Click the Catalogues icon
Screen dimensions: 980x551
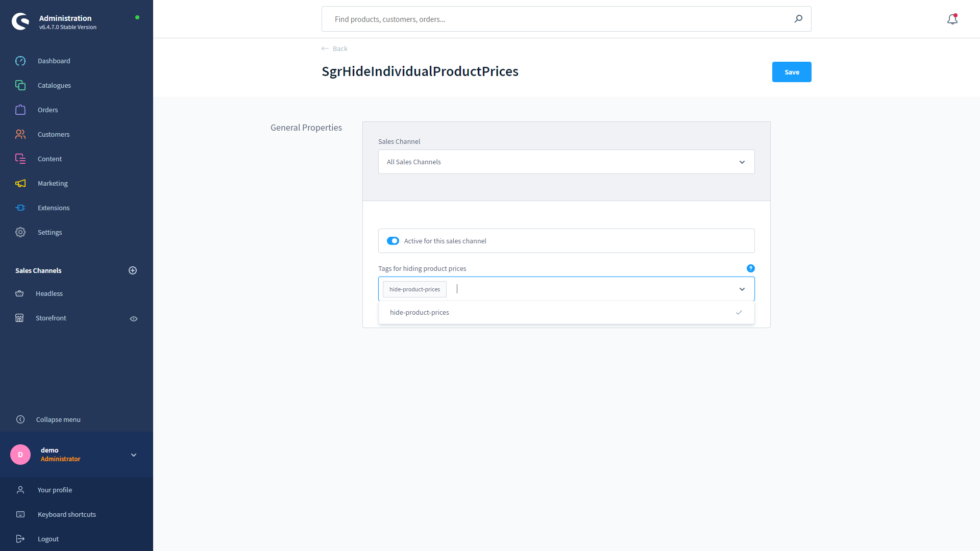tap(20, 85)
